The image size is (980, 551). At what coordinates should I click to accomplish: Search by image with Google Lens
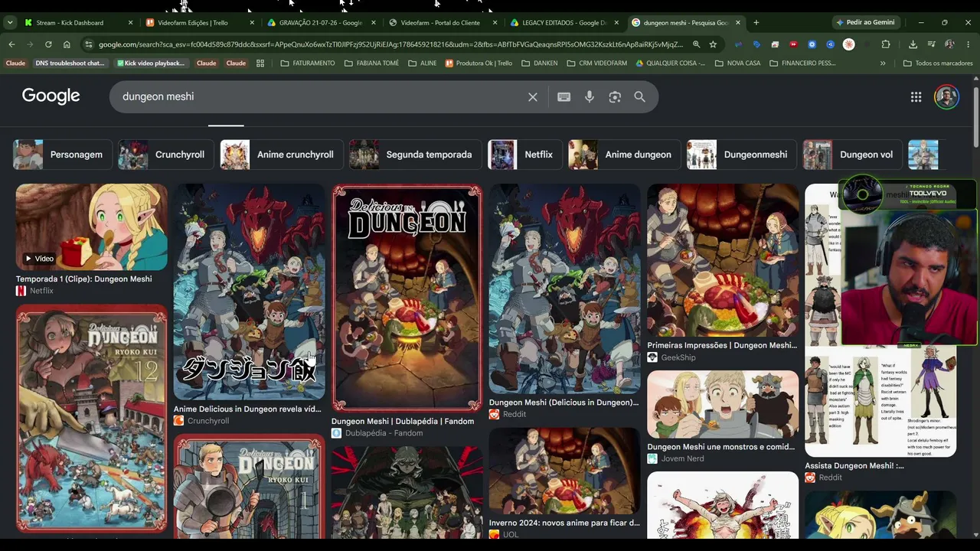click(615, 97)
